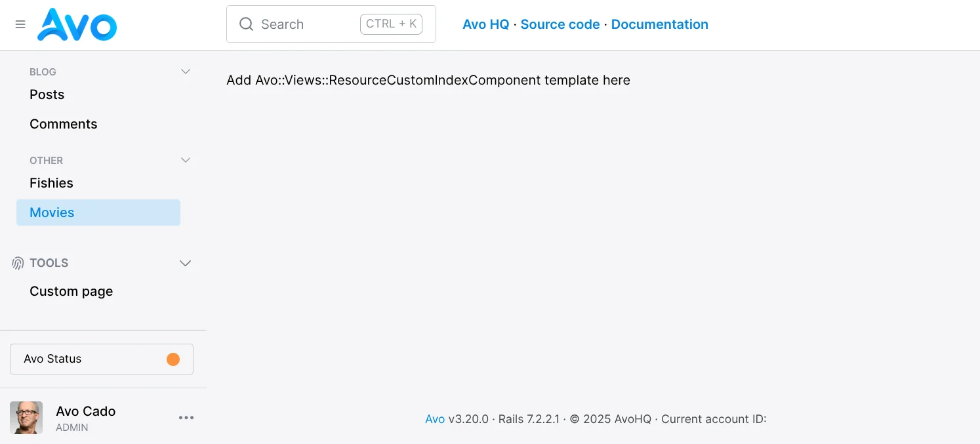Screen dimensions: 980x444
Task: Collapse the Blog section chevron
Action: point(186,71)
